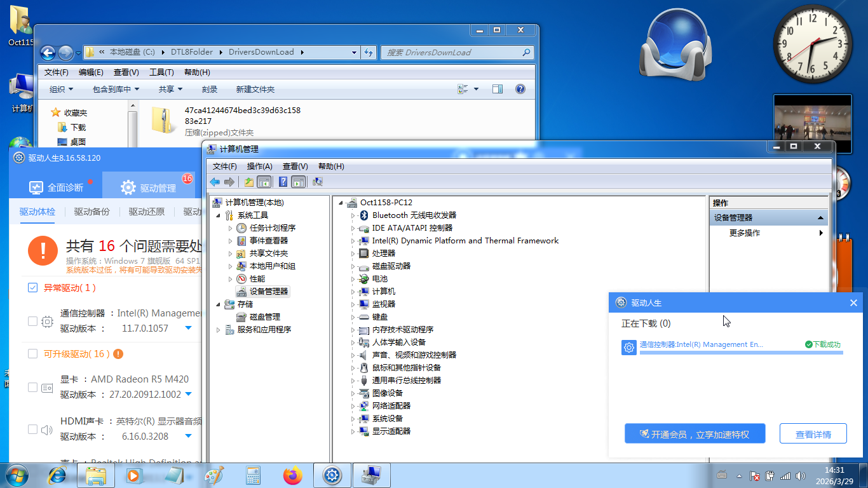This screenshot has width=868, height=488.
Task: Open driver version dropdown for 11.7.0.1057
Action: click(x=188, y=328)
